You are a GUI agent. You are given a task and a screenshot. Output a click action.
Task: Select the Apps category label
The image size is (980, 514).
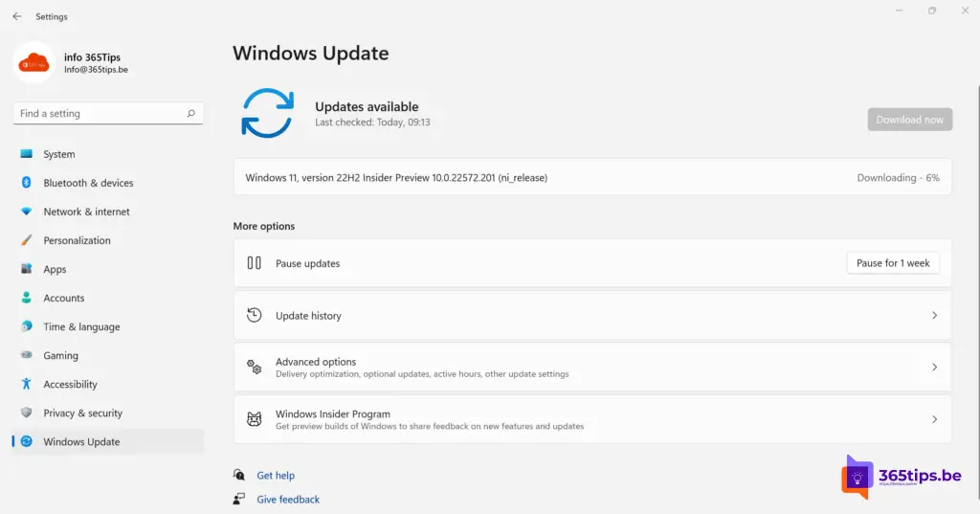[x=55, y=270]
